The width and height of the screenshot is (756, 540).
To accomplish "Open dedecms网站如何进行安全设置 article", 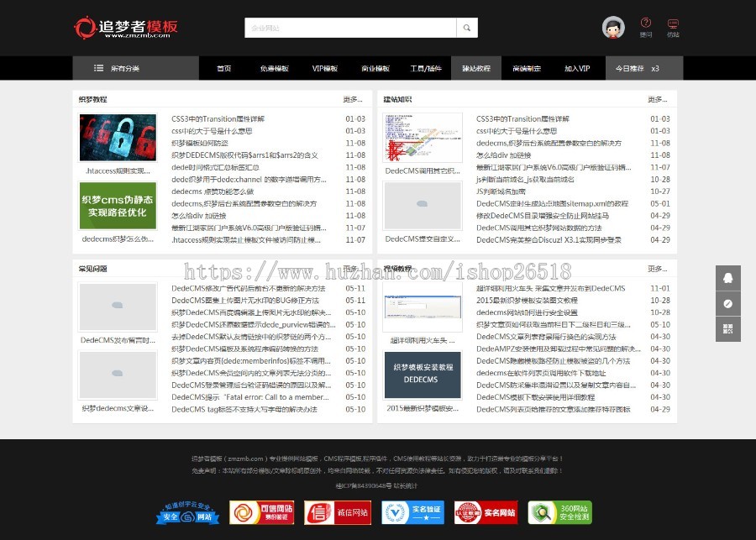I will coord(527,312).
